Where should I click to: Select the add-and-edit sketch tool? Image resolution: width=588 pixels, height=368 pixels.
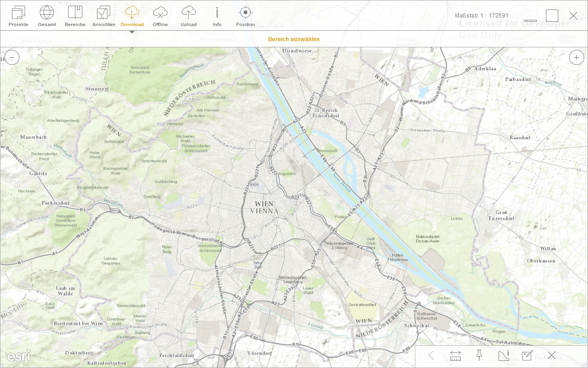pyautogui.click(x=527, y=355)
